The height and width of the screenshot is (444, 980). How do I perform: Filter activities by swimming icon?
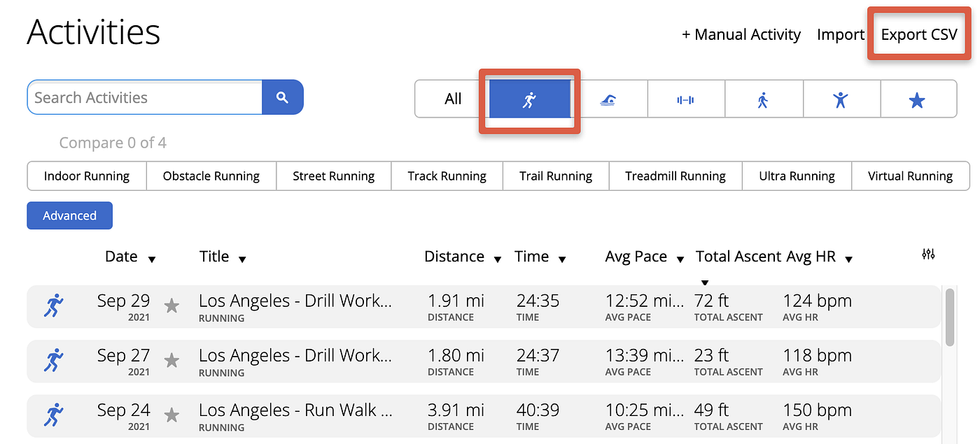tap(608, 100)
